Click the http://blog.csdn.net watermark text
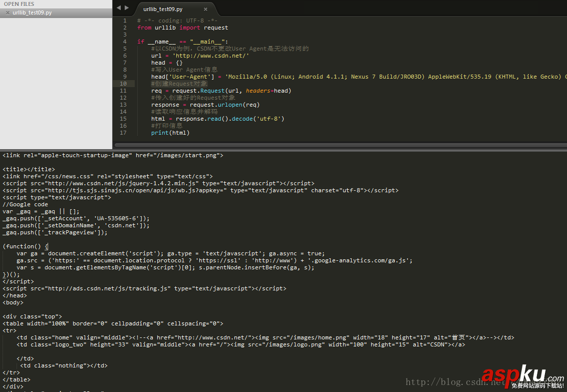This screenshot has width=567, height=392. click(x=459, y=381)
